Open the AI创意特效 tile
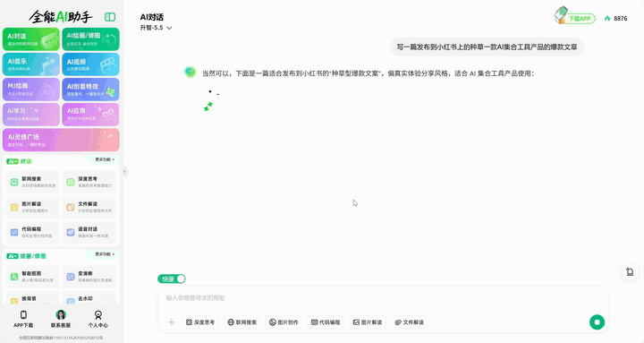The height and width of the screenshot is (343, 644). point(90,90)
